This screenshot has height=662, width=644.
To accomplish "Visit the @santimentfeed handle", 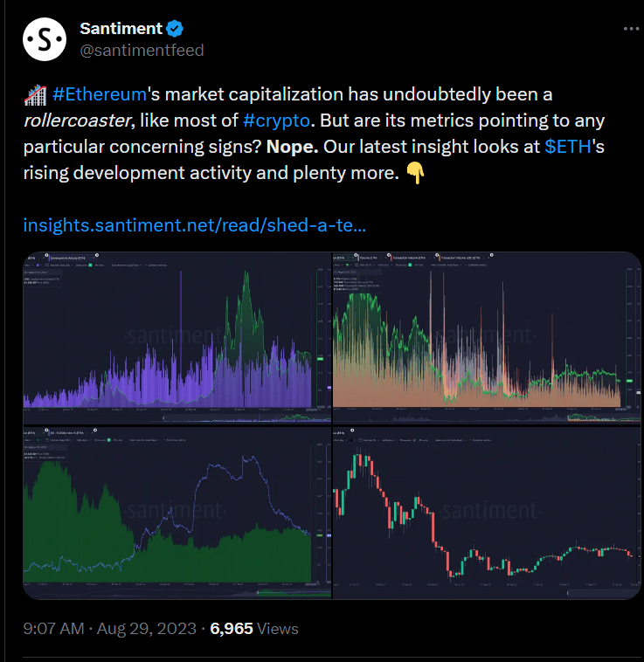I will 142,51.
